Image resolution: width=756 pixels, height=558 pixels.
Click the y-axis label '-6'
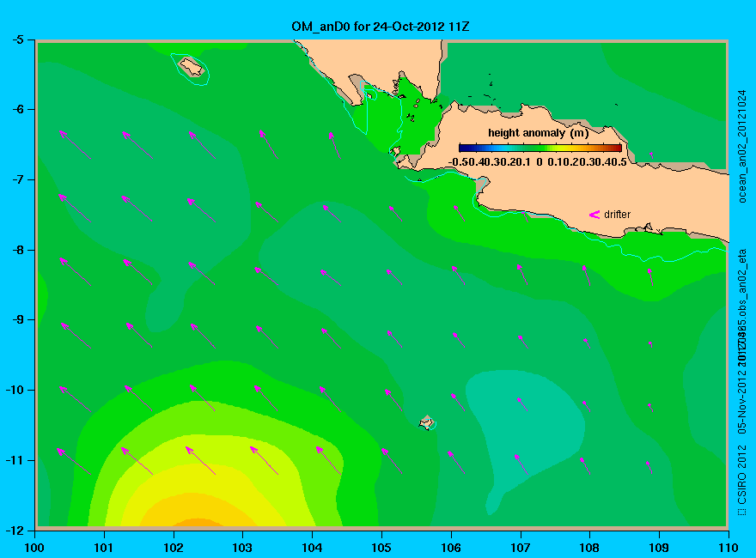[17, 109]
